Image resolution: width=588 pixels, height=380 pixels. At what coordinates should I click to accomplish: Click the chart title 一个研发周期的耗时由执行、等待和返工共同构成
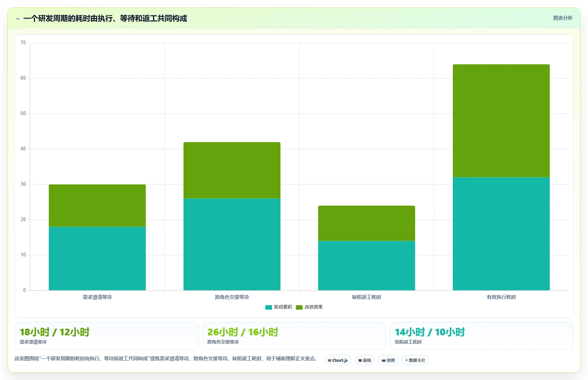pos(105,18)
